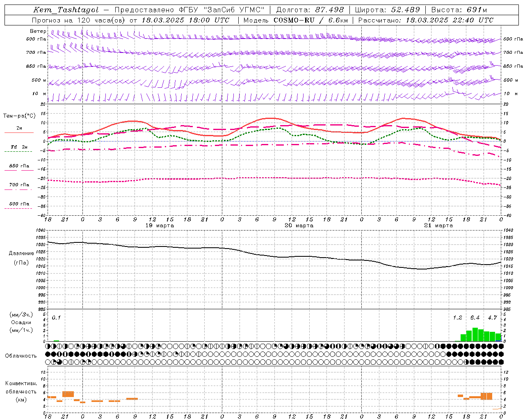Click the tallest green precipitation bar

coord(475,335)
